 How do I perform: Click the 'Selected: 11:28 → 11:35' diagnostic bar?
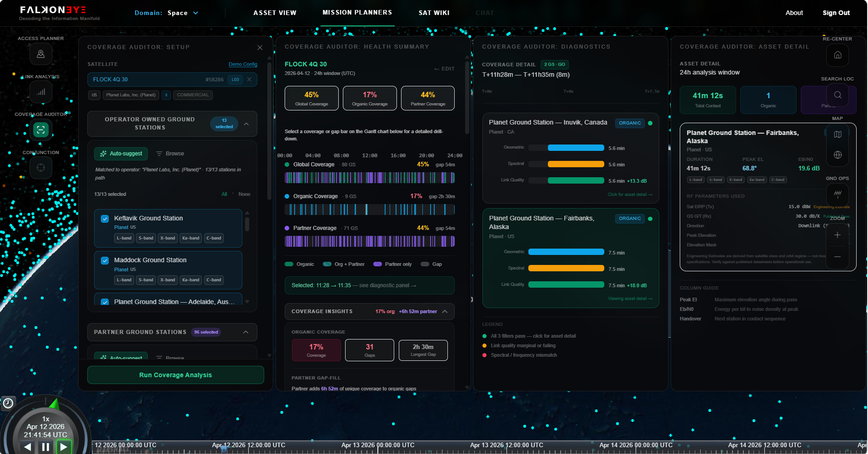[x=370, y=285]
